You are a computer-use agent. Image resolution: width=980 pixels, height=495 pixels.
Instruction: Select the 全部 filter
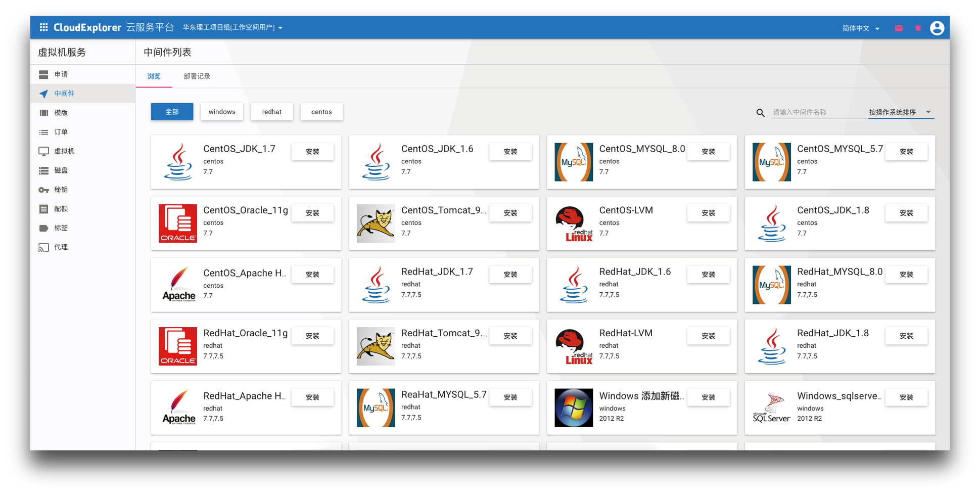[x=172, y=112]
